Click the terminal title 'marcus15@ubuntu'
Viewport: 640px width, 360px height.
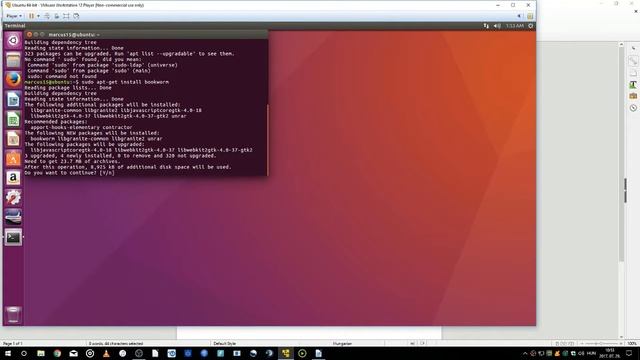tap(72, 35)
